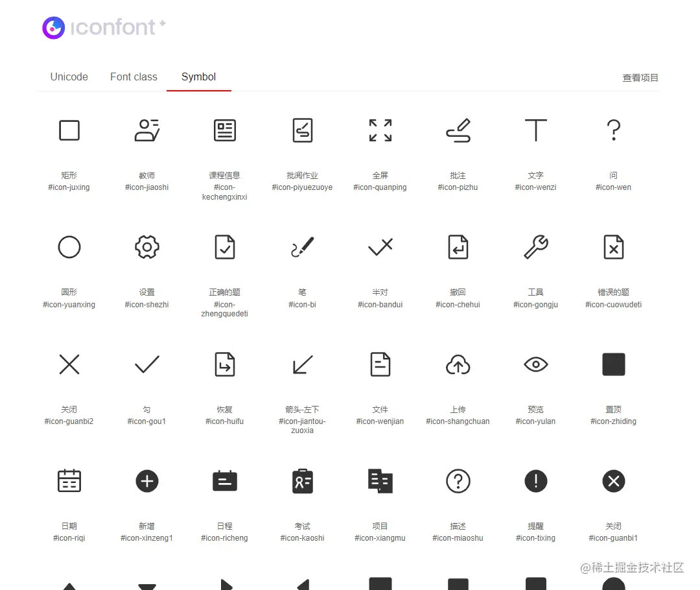The image size is (700, 590).
Task: Click the #icon-yulan label text
Action: pos(536,421)
